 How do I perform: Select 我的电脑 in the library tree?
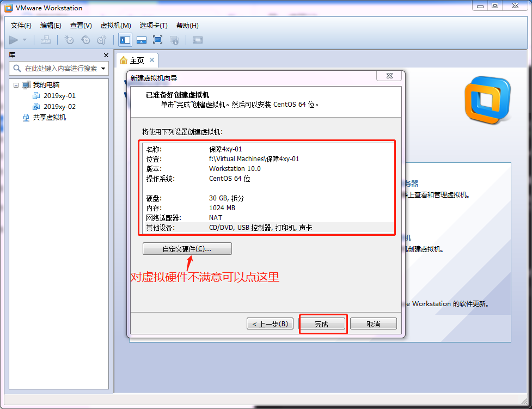click(46, 85)
